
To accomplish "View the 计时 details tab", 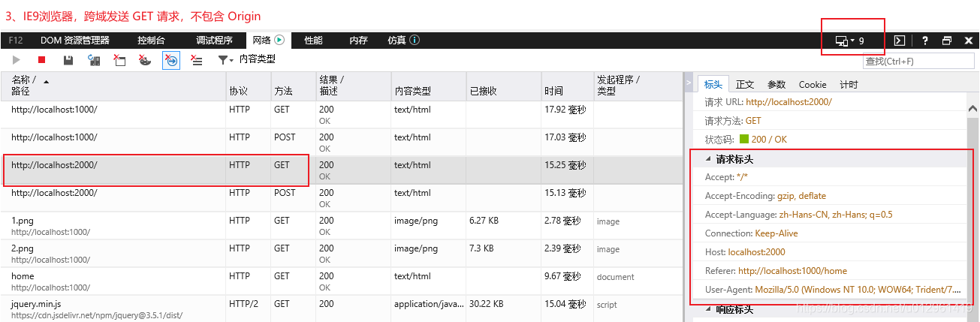I will pos(849,84).
